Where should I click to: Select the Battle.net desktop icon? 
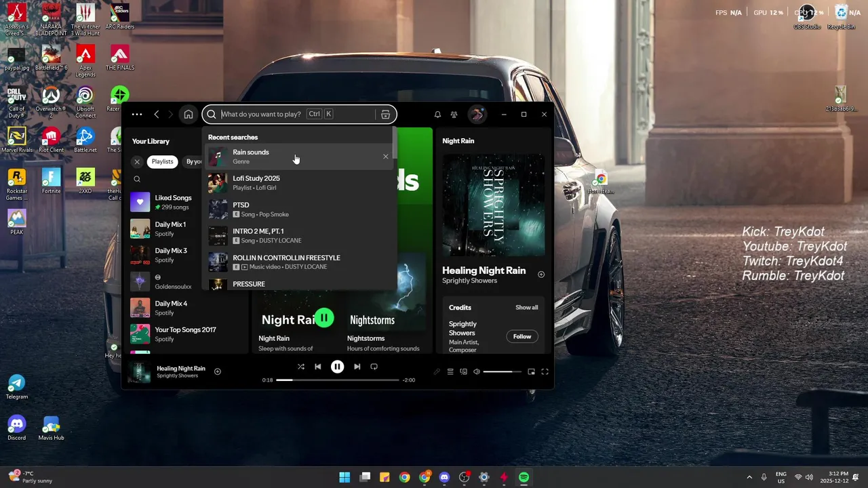click(85, 140)
